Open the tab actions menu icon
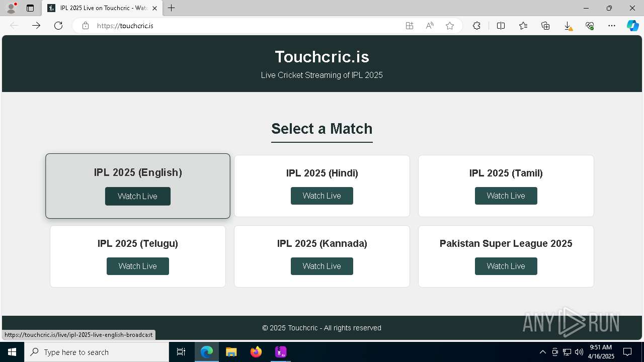The width and height of the screenshot is (644, 362). (30, 8)
